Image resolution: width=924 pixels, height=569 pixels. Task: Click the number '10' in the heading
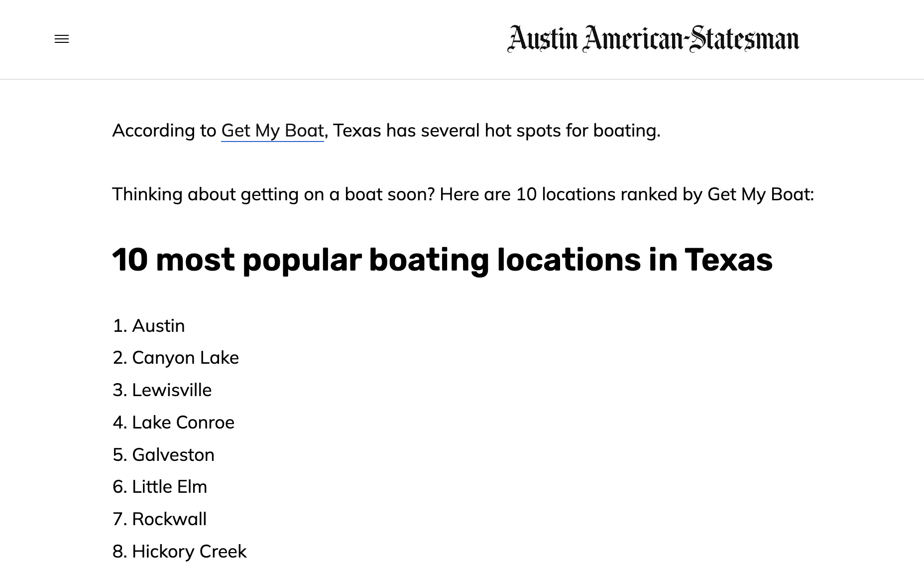130,260
